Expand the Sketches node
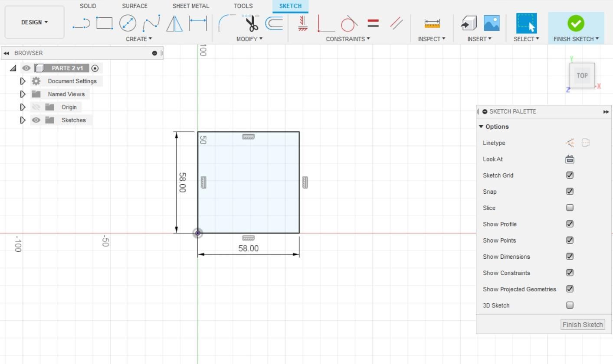 click(23, 120)
